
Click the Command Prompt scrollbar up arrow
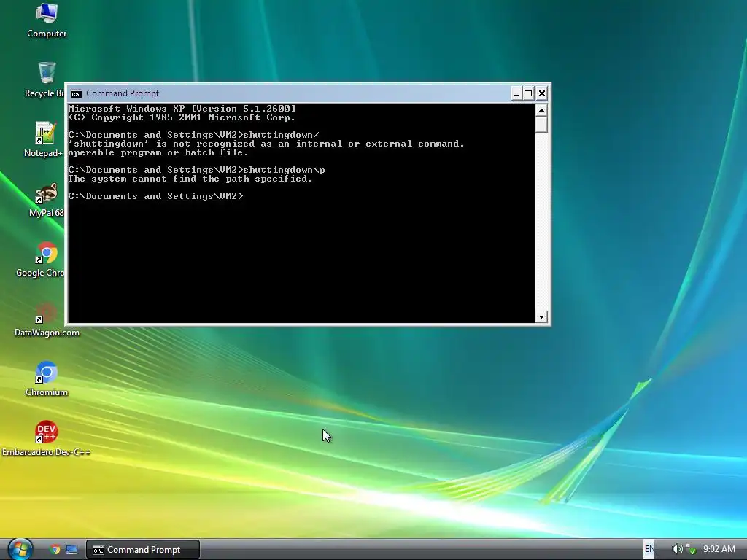coord(541,110)
